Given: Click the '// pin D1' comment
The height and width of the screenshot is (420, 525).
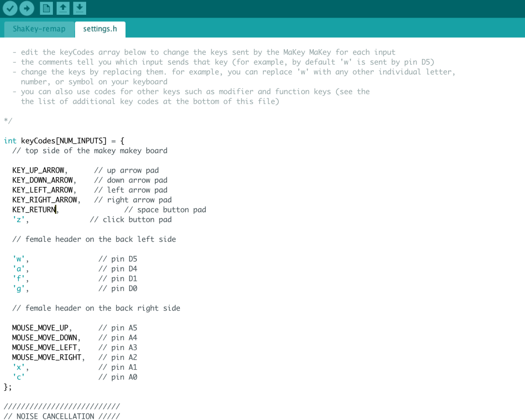Looking at the screenshot, I should [118, 278].
